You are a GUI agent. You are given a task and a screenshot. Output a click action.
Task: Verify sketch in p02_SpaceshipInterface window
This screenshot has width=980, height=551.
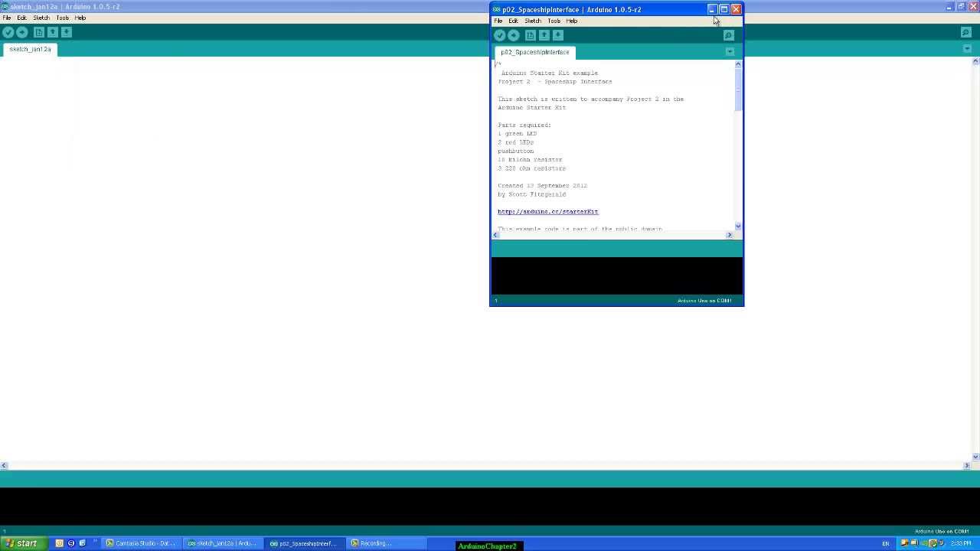pos(500,35)
